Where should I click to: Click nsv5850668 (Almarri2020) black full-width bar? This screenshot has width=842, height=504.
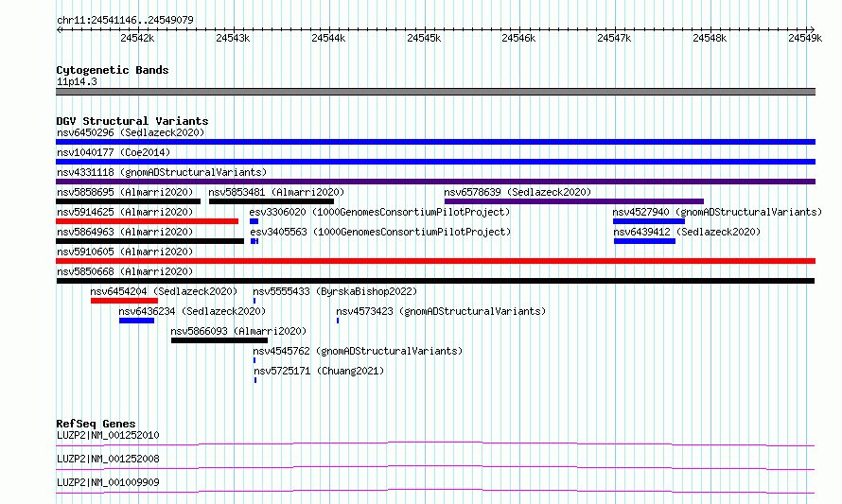[x=435, y=281]
